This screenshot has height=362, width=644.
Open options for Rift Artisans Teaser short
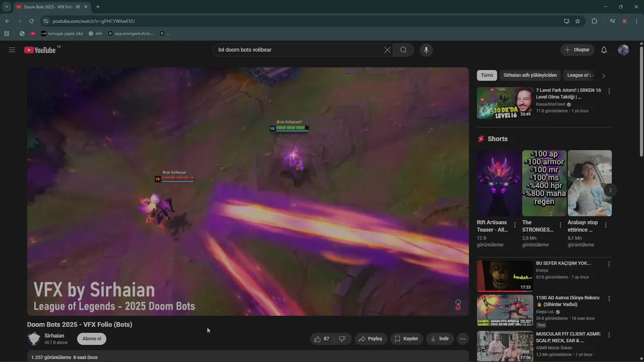pyautogui.click(x=515, y=225)
